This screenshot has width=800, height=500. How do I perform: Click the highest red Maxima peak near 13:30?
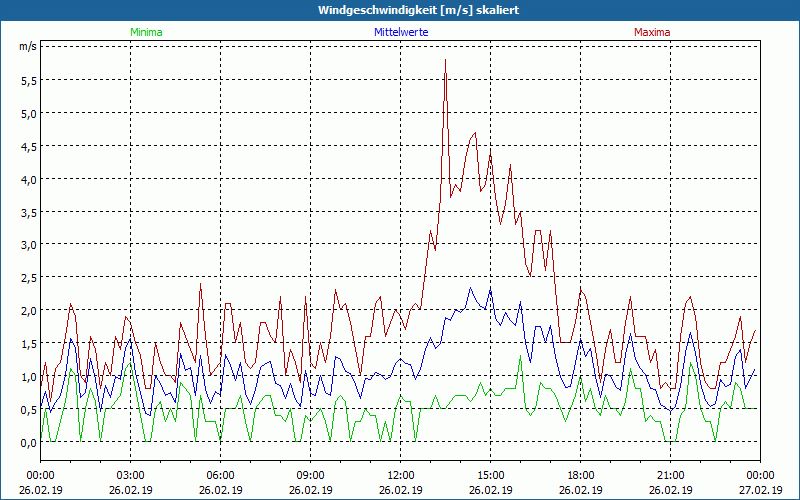[x=445, y=60]
